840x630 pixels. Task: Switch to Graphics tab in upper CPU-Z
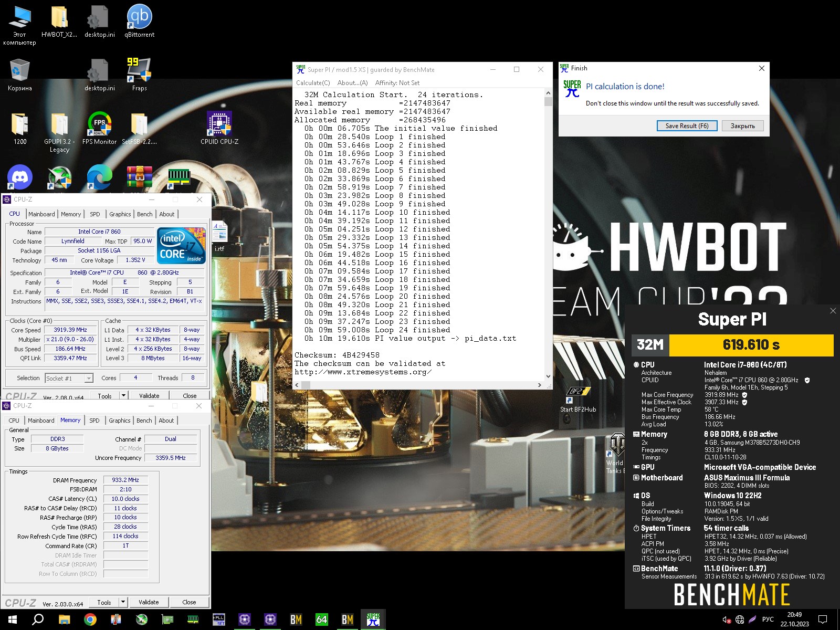pyautogui.click(x=120, y=214)
